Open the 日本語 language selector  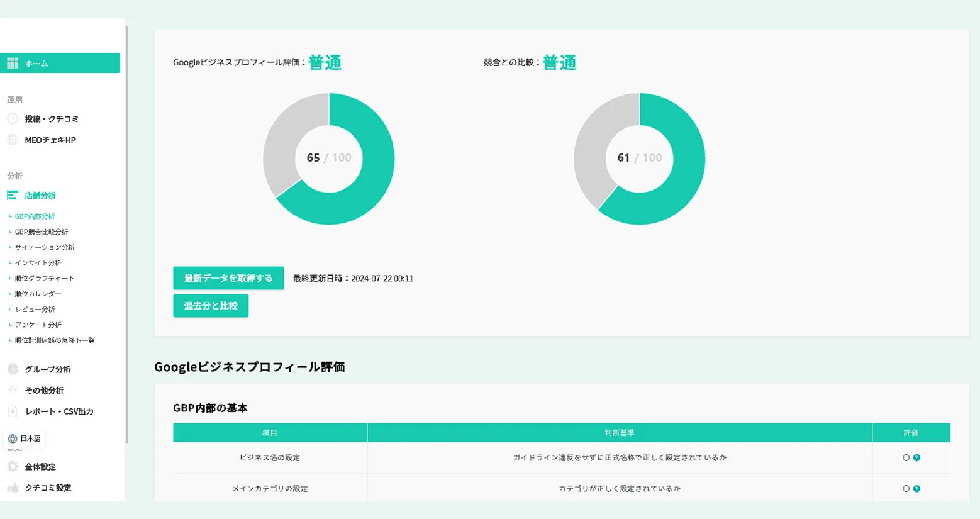click(25, 439)
